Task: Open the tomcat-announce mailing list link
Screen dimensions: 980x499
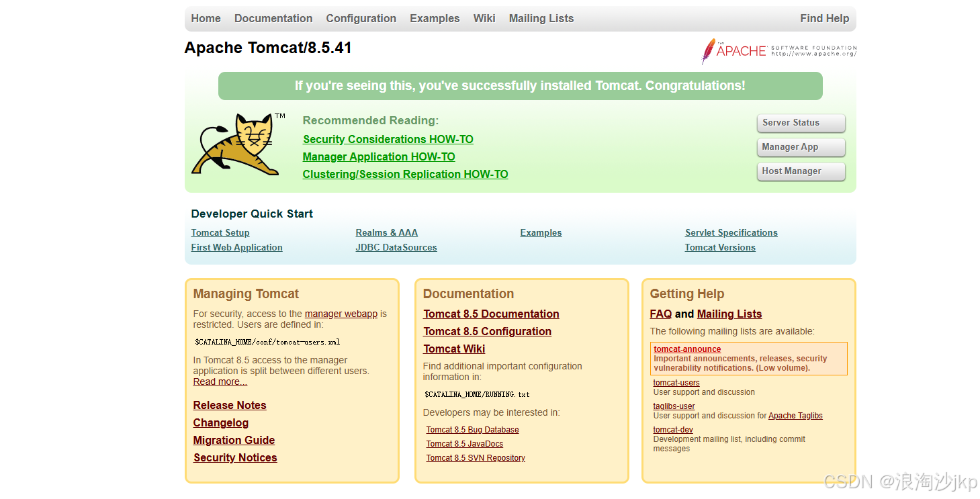Action: click(x=687, y=349)
